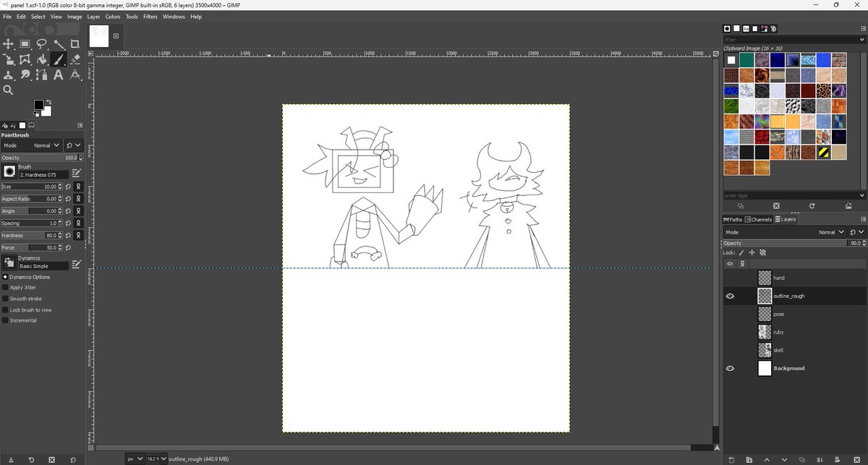Open the px unit dropdown
868x465 pixels.
pos(135,459)
